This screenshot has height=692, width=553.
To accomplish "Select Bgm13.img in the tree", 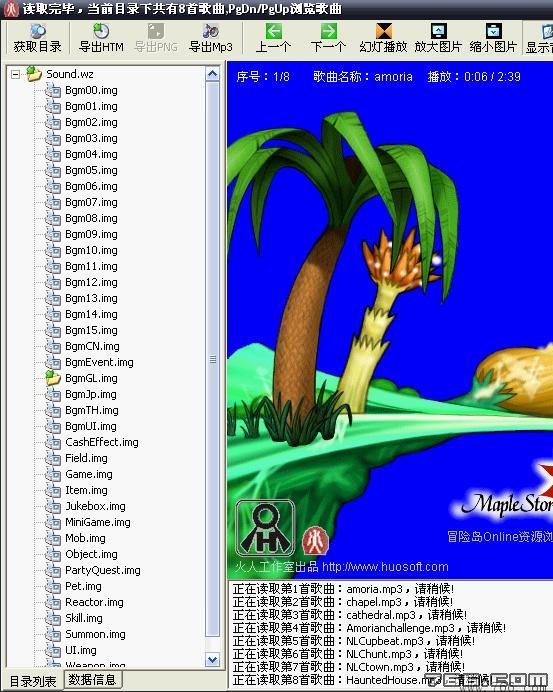I will click(91, 298).
